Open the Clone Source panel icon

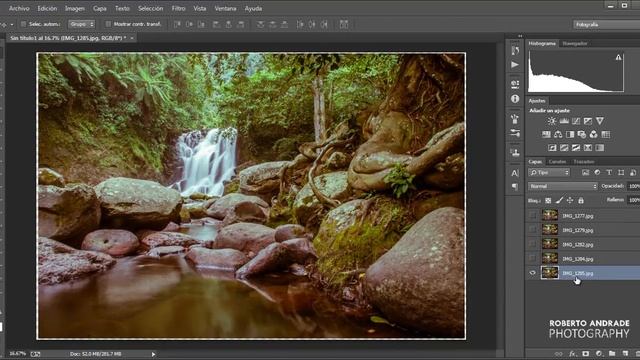click(x=515, y=153)
